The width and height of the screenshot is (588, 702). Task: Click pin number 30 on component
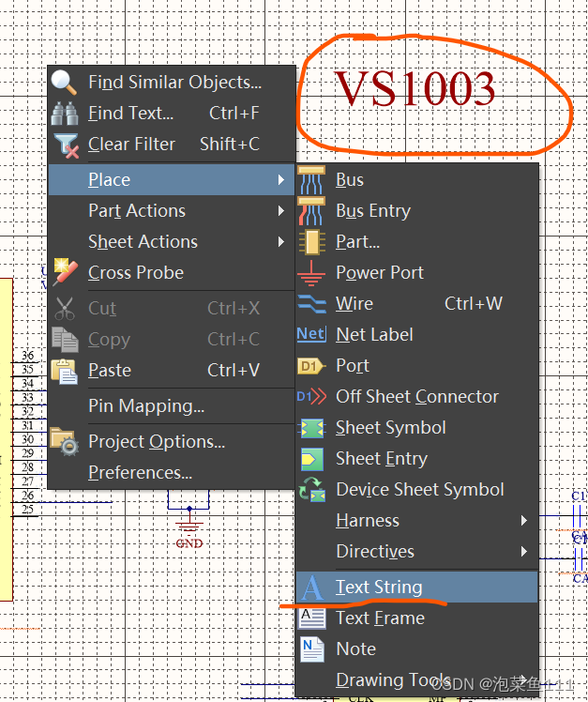28,439
